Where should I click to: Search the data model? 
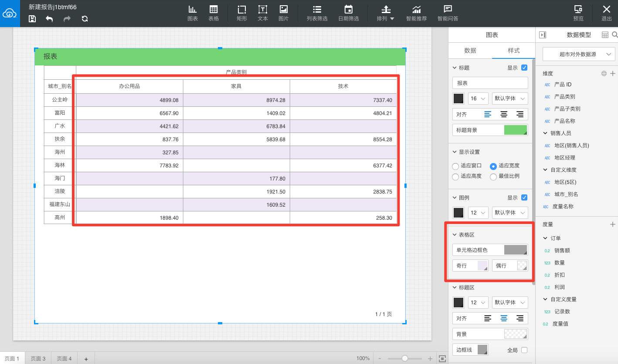pyautogui.click(x=615, y=35)
